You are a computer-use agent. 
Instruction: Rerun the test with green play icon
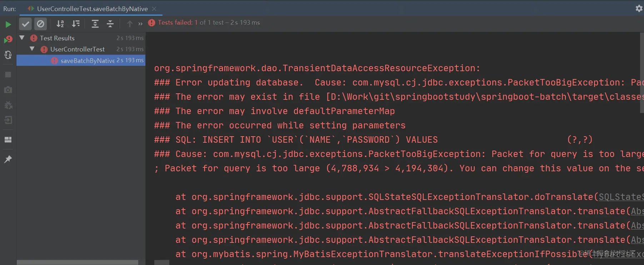(x=8, y=24)
